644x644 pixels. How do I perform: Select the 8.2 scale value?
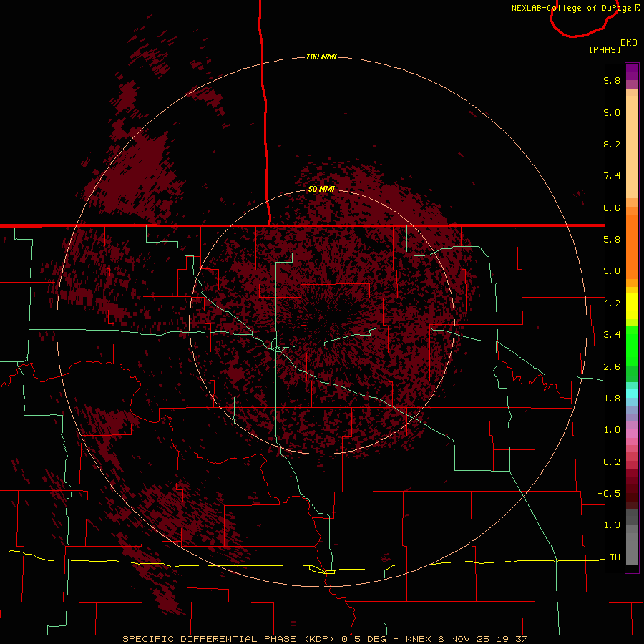[x=612, y=144]
